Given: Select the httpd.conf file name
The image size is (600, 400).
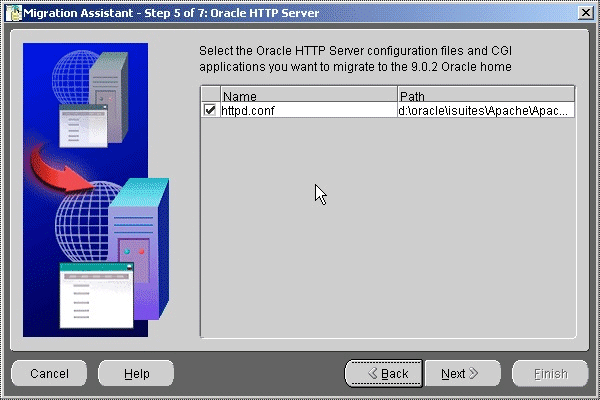Looking at the screenshot, I should 248,111.
